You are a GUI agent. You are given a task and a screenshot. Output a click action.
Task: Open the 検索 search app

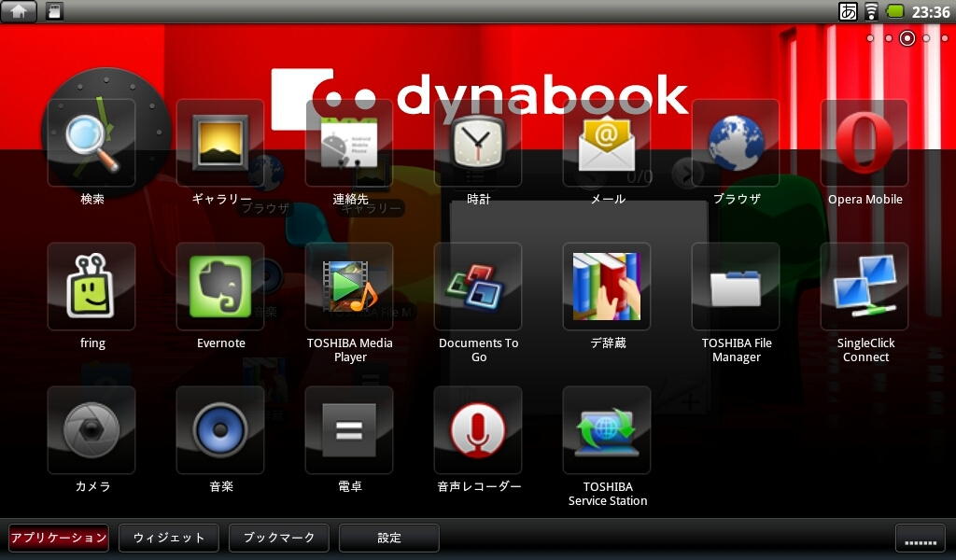point(91,143)
